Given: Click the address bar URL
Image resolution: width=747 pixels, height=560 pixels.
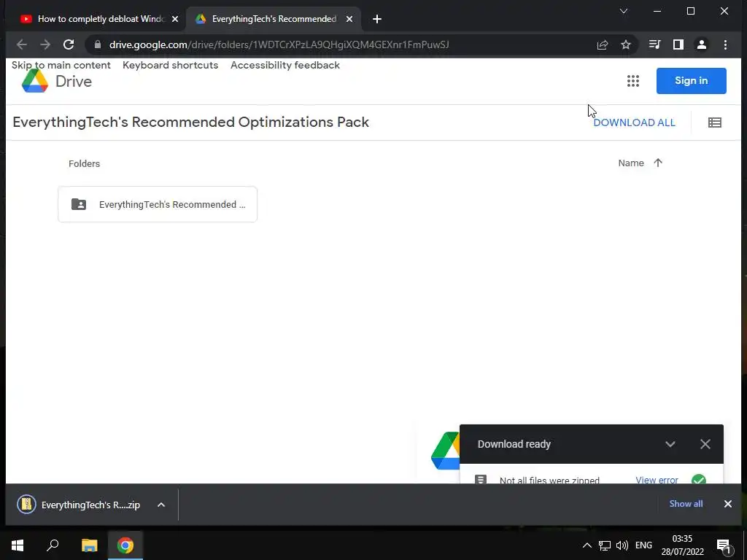Looking at the screenshot, I should (279, 44).
